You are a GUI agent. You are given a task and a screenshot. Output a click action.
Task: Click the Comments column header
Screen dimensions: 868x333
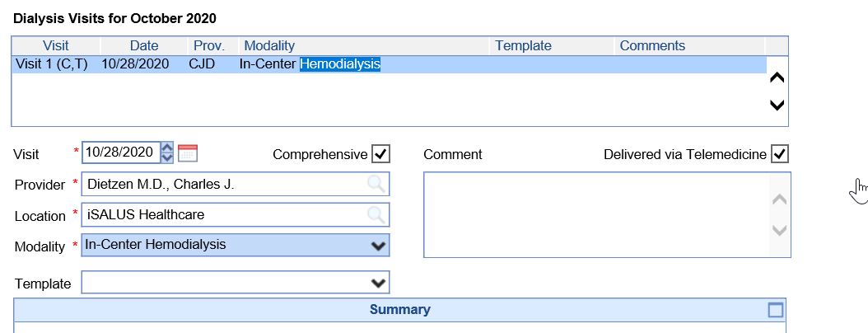tap(652, 46)
